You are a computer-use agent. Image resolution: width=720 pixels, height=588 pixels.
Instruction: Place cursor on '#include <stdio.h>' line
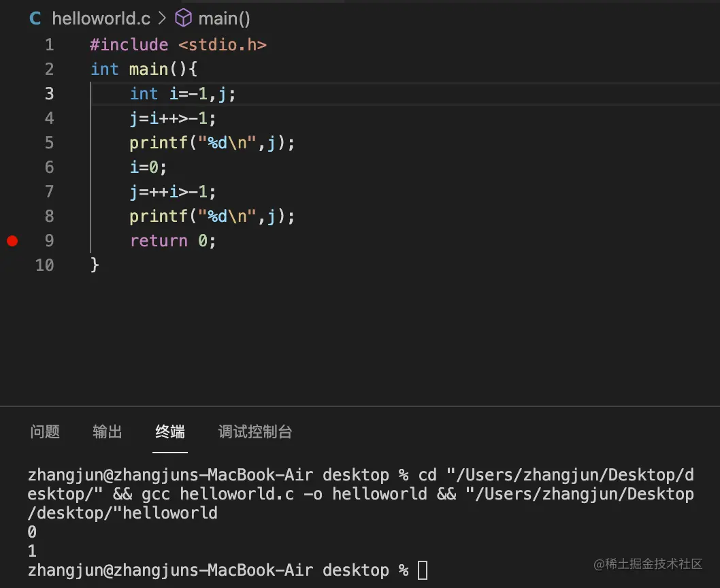[178, 45]
